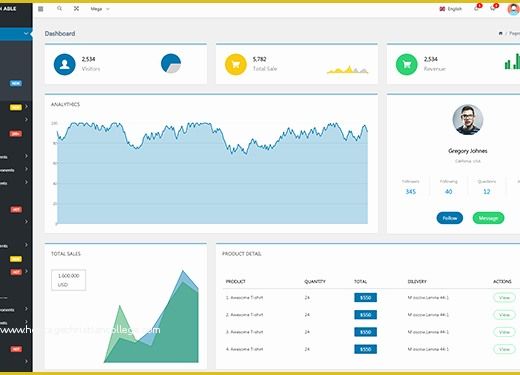Click the DELIVERY column header
The image size is (520, 375).
click(417, 282)
